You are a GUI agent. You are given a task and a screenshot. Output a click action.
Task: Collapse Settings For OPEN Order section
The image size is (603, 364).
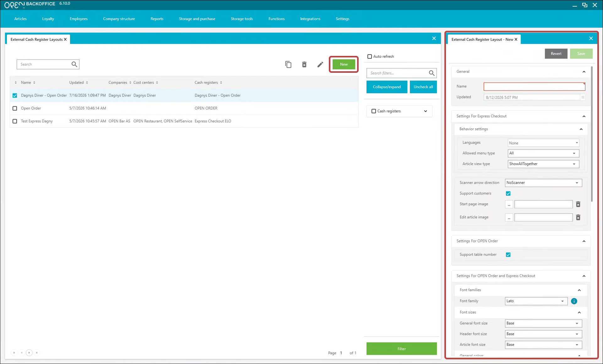tap(584, 241)
